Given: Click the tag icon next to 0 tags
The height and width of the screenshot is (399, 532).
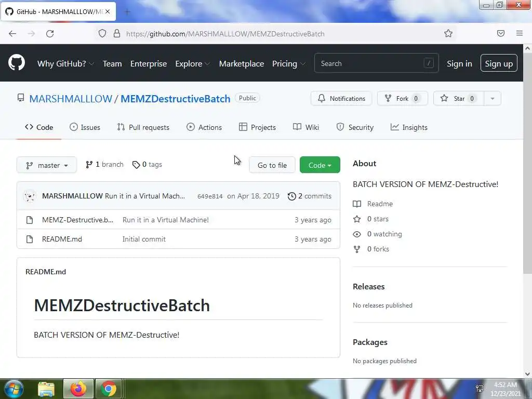Looking at the screenshot, I should pos(136,165).
